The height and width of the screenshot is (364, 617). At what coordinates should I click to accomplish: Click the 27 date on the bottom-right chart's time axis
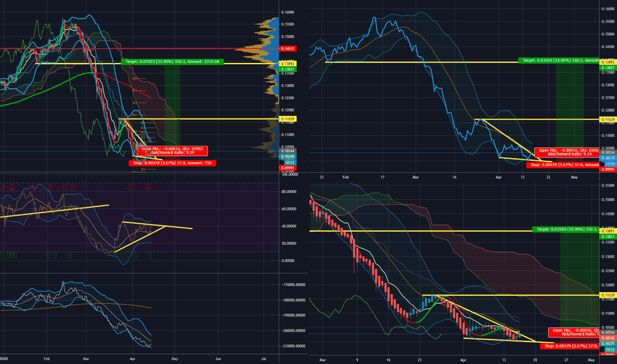tap(566, 360)
